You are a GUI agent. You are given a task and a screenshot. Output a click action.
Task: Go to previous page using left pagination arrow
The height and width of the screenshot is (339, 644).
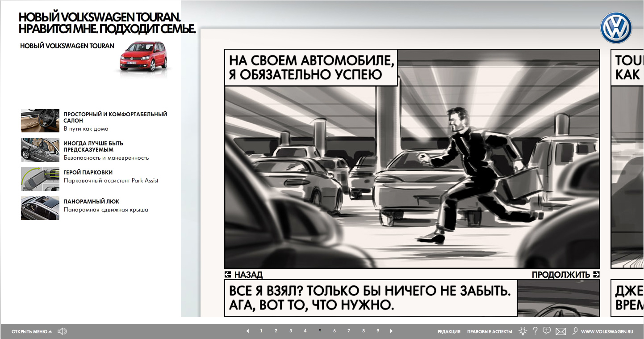pyautogui.click(x=247, y=331)
